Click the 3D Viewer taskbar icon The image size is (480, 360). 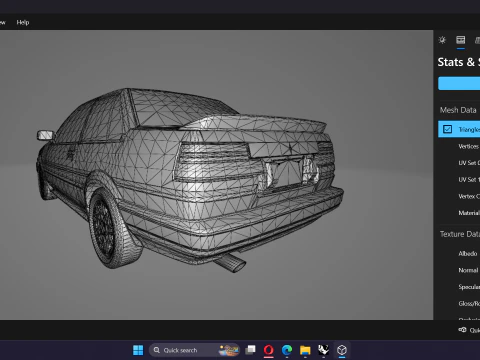[342, 350]
